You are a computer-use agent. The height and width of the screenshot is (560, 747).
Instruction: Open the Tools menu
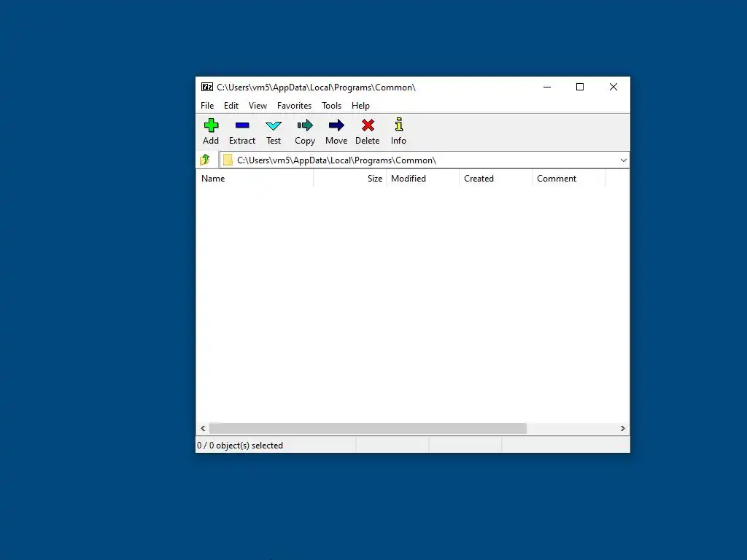[x=332, y=106]
